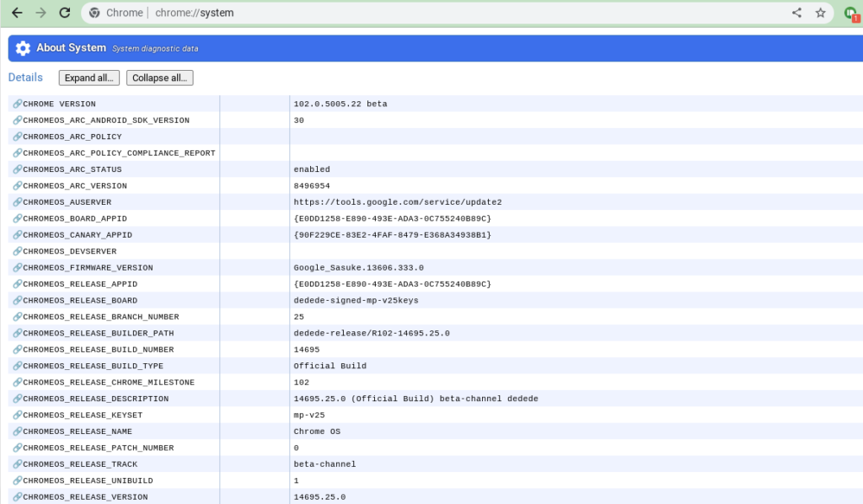
Task: Click anchor icon for CHROMEOS_RELEASE_APPID
Action: [x=18, y=284]
